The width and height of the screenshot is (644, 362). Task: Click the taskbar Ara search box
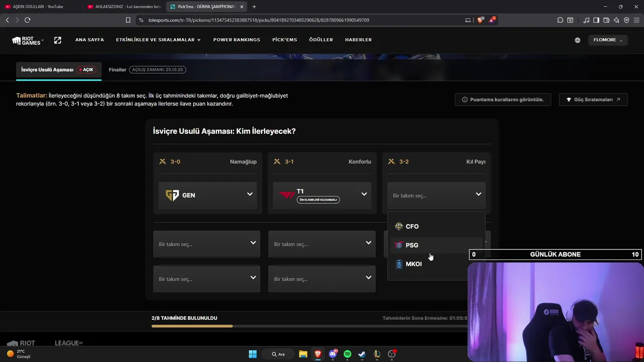click(278, 354)
